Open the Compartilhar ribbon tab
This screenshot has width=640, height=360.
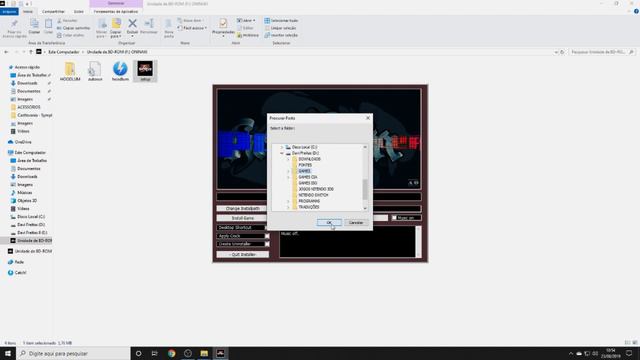tap(53, 11)
